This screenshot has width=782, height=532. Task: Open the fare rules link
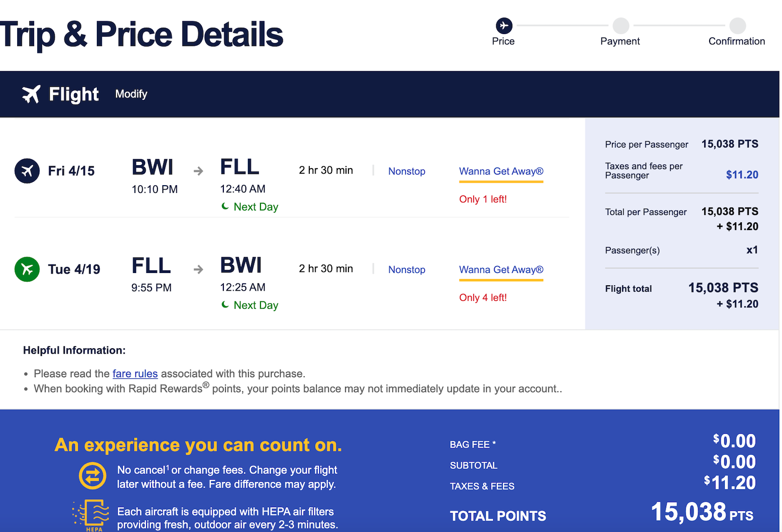tap(135, 374)
